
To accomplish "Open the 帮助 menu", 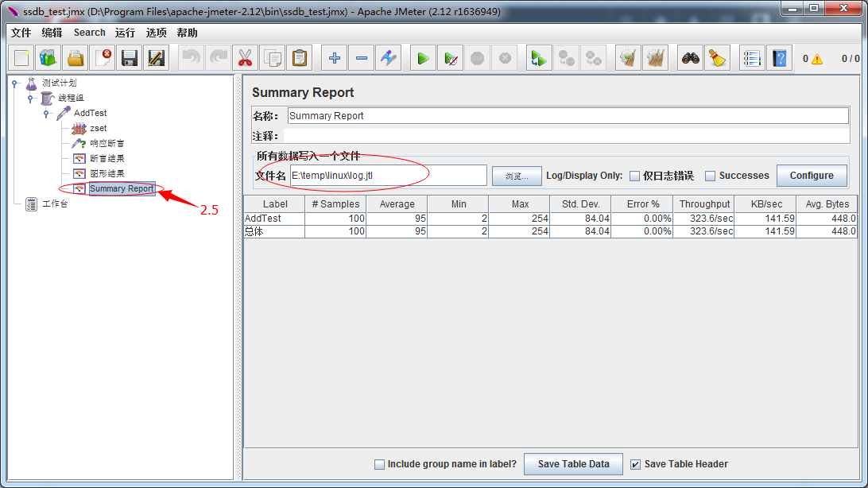I will pos(187,33).
